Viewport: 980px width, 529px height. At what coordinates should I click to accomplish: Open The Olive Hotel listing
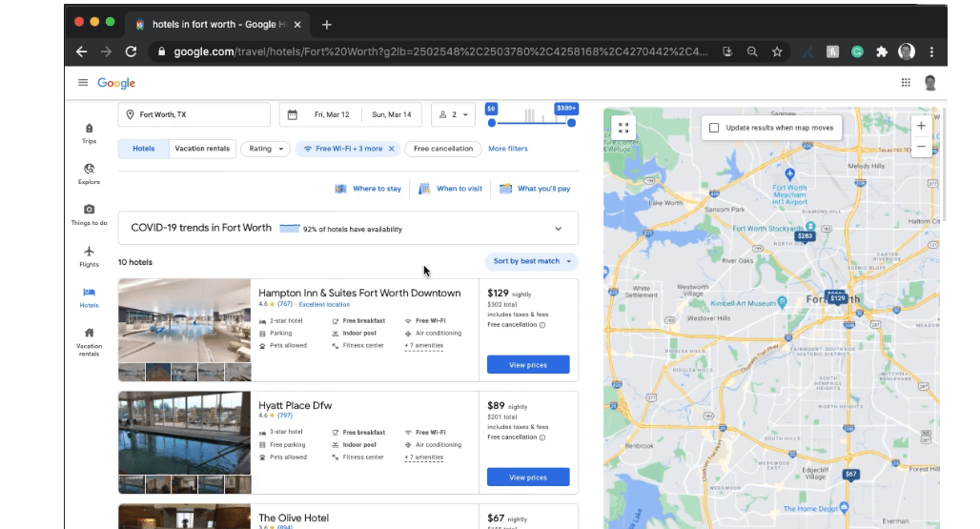(x=293, y=518)
